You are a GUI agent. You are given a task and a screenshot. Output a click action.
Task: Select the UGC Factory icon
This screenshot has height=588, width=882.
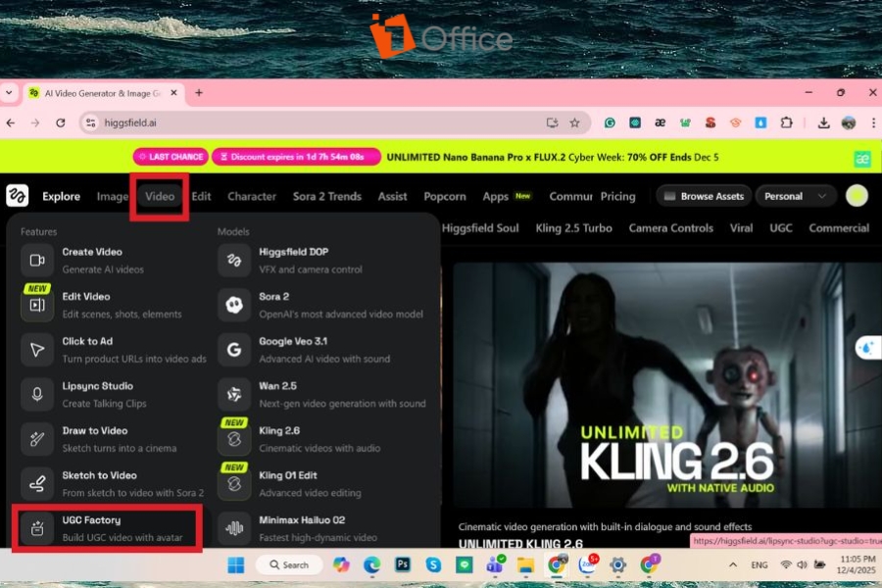tap(37, 528)
